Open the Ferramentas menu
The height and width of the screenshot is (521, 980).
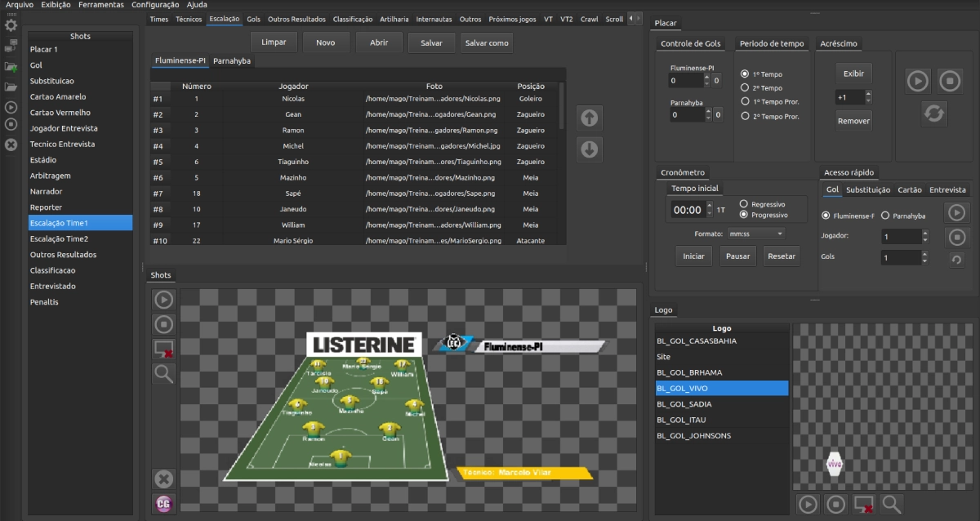point(101,5)
